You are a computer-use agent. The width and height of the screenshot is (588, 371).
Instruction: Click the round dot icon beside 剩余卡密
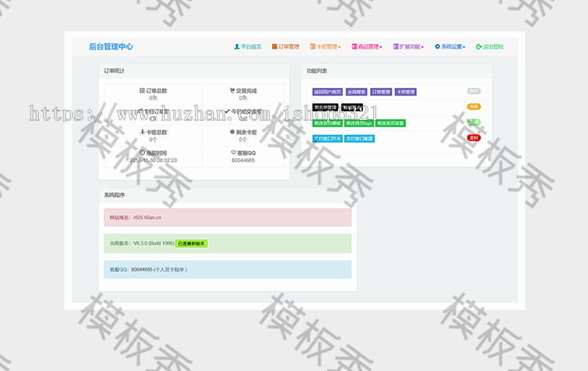click(x=232, y=132)
